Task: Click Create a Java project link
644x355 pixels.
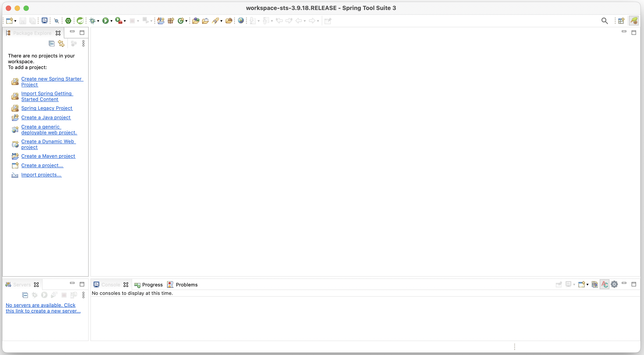Action: [46, 117]
